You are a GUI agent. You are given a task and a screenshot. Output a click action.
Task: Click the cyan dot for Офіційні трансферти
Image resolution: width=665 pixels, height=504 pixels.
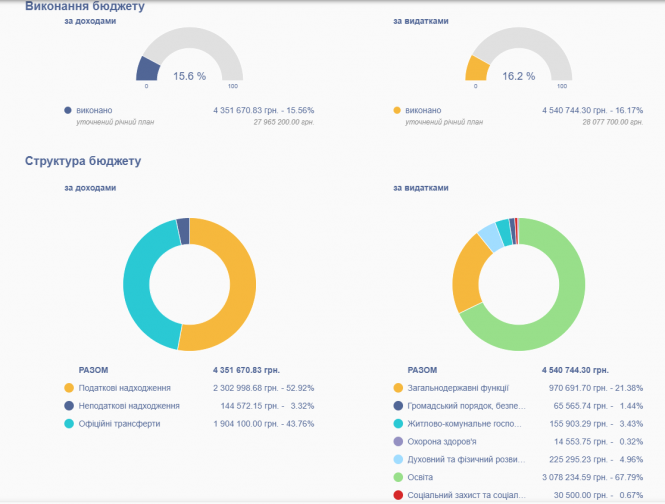coord(69,423)
